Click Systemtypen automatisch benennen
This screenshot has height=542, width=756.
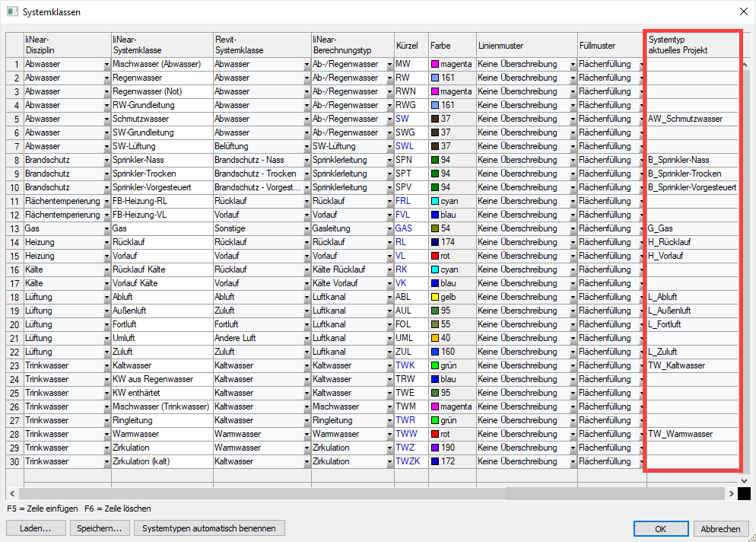point(209,528)
